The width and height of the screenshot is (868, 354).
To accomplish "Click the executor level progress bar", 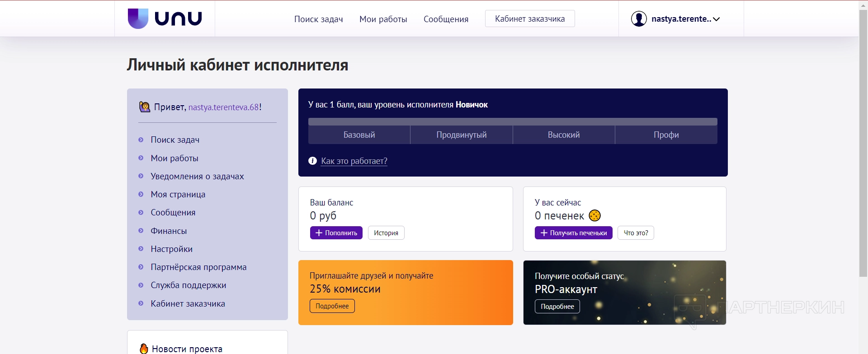I will pyautogui.click(x=512, y=121).
